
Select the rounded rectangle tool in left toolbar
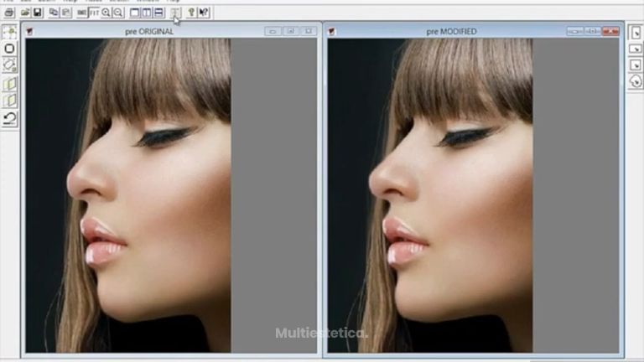[10, 49]
